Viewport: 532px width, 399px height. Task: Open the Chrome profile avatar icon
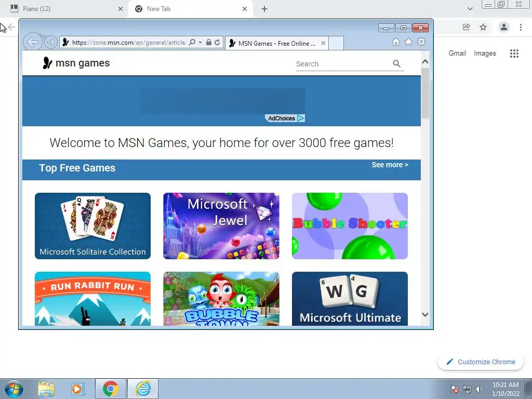point(504,27)
